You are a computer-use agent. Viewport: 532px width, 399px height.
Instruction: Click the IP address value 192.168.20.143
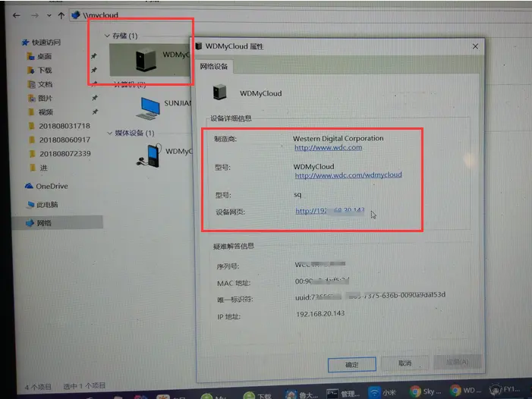click(x=320, y=313)
